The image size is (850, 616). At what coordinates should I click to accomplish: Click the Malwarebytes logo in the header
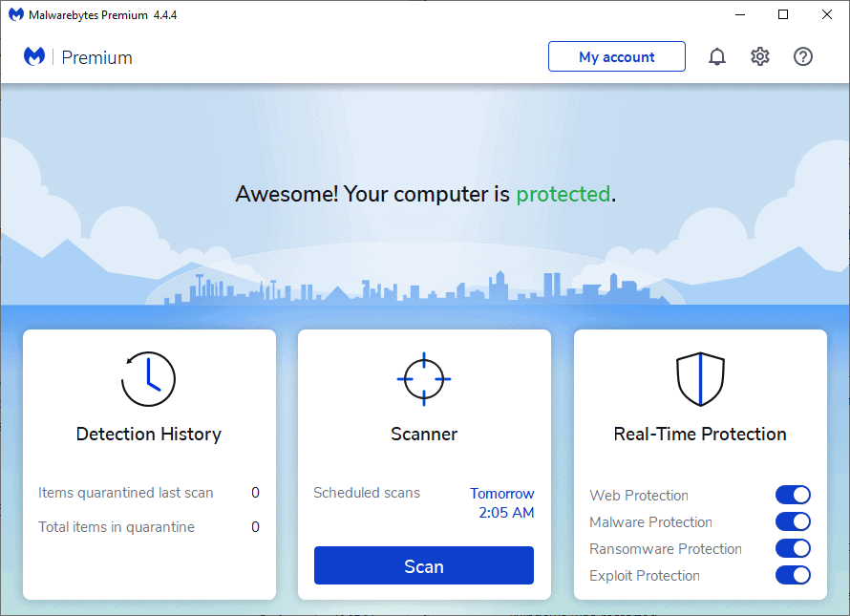tap(34, 56)
